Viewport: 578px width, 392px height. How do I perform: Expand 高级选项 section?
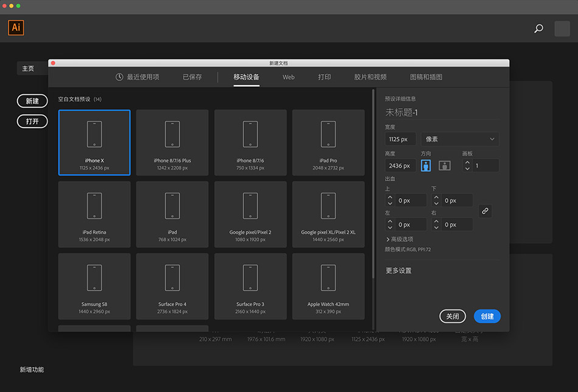399,239
